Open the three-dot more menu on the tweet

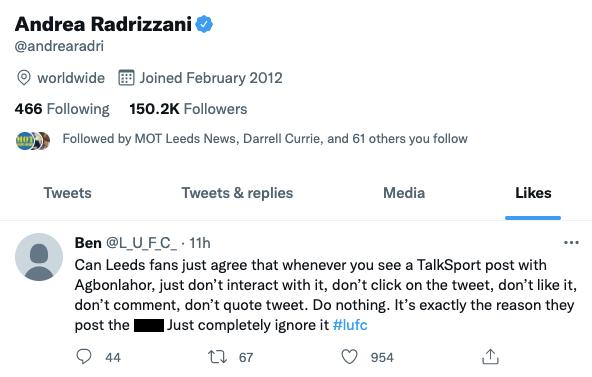coord(571,242)
